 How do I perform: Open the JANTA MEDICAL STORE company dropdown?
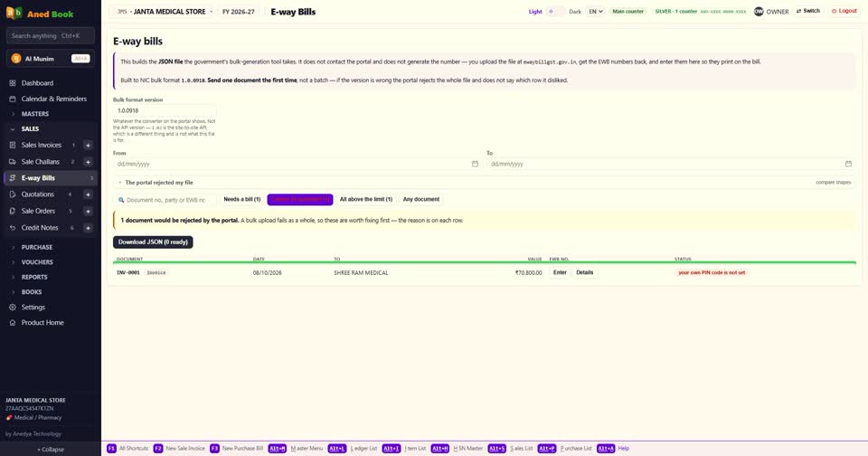coord(165,12)
